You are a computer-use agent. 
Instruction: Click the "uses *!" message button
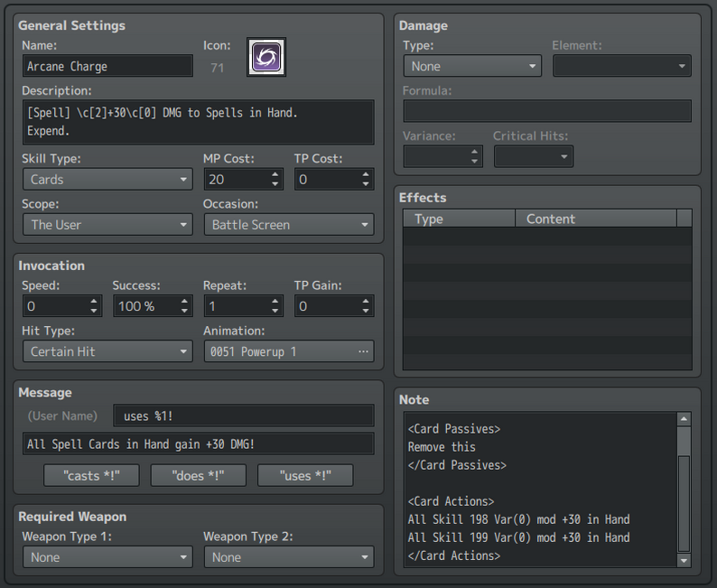click(305, 475)
